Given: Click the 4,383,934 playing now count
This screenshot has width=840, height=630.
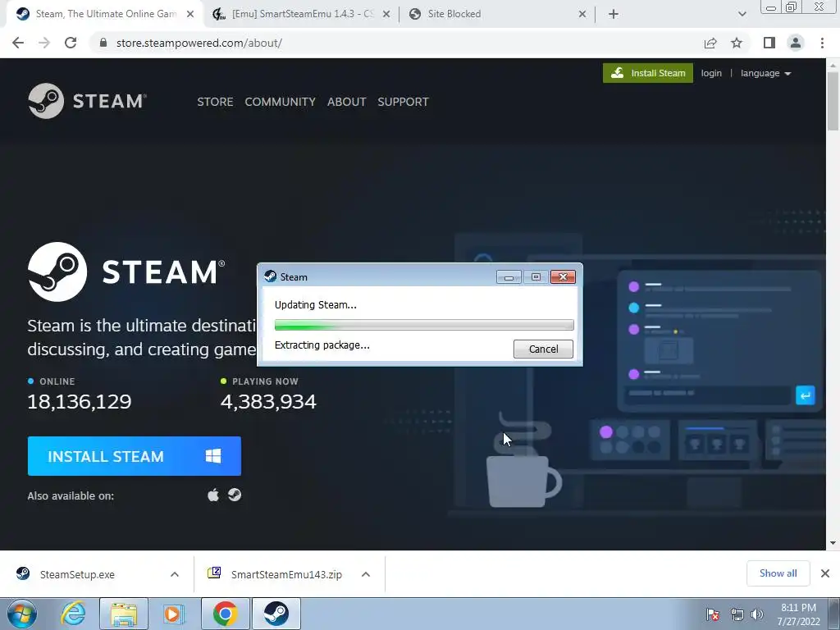Looking at the screenshot, I should [268, 401].
